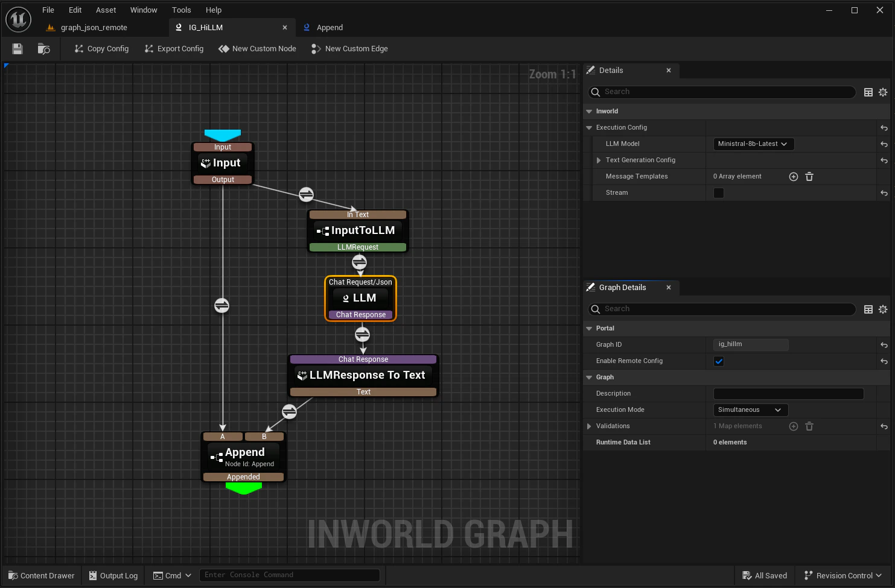Expand the Validations map row
This screenshot has width=895, height=588.
pos(589,426)
